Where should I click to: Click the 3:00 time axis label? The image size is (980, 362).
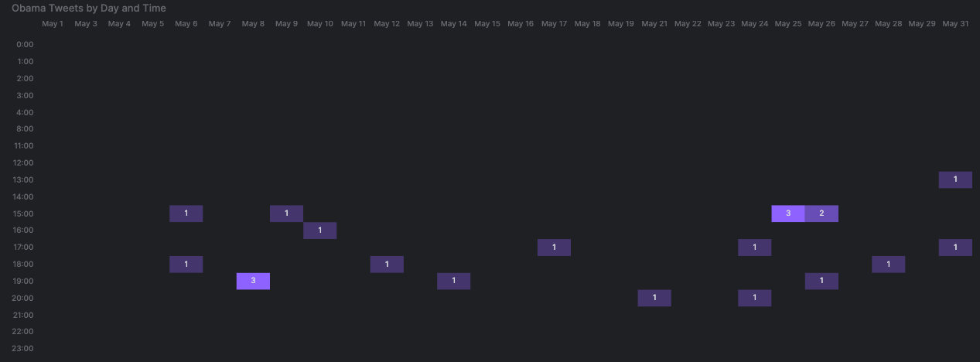coord(25,95)
